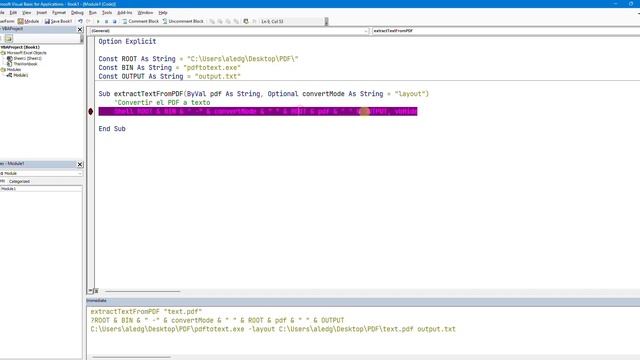The width and height of the screenshot is (640, 360).
Task: Click the highlighted Shell code line
Action: point(258,111)
